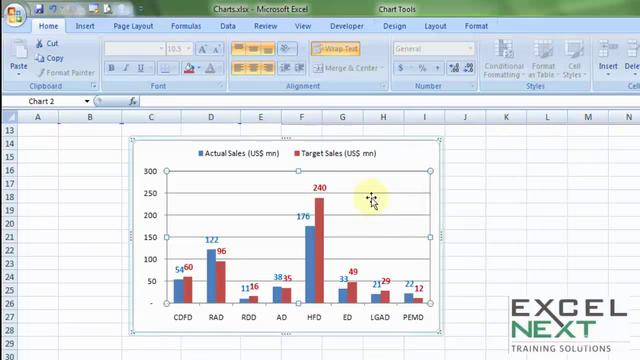Toggle Bottom Align
640x360 pixels.
pos(268,49)
